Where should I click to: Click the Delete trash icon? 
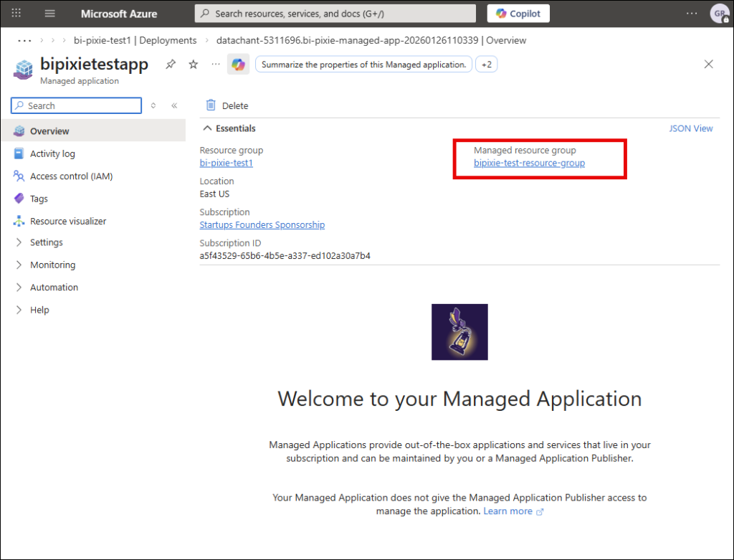point(211,105)
